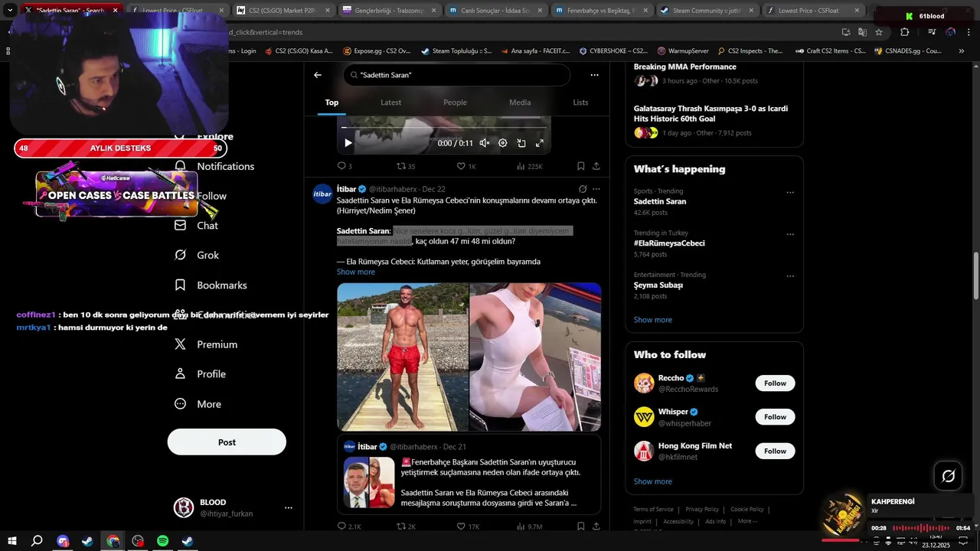Open Spotify from taskbar
This screenshot has width=980, height=551.
tap(163, 541)
